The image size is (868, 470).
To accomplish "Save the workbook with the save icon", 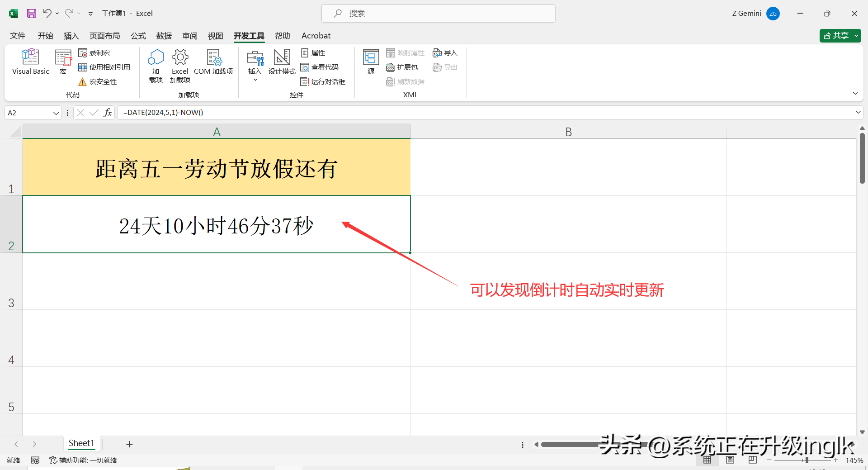I will (32, 14).
